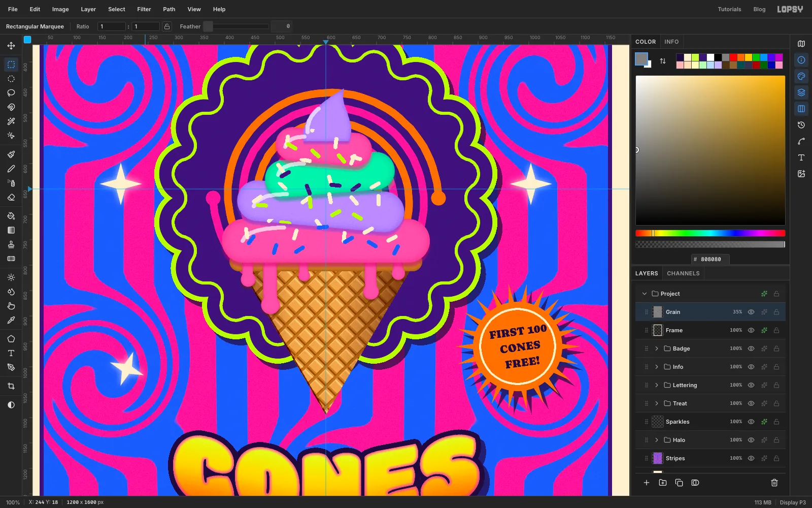Select the Pencil tool
Image resolution: width=812 pixels, height=508 pixels.
(11, 169)
